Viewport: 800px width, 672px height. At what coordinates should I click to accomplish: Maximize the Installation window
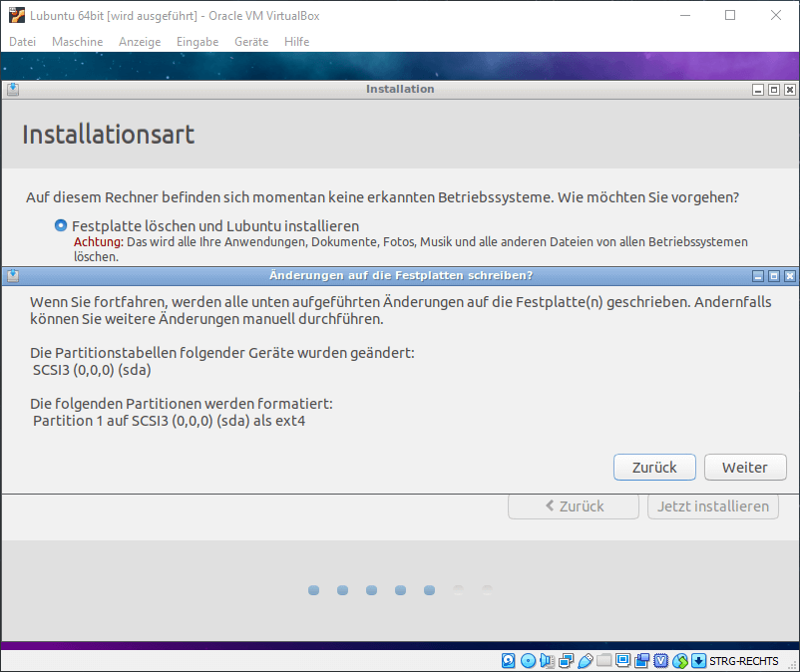[x=774, y=90]
